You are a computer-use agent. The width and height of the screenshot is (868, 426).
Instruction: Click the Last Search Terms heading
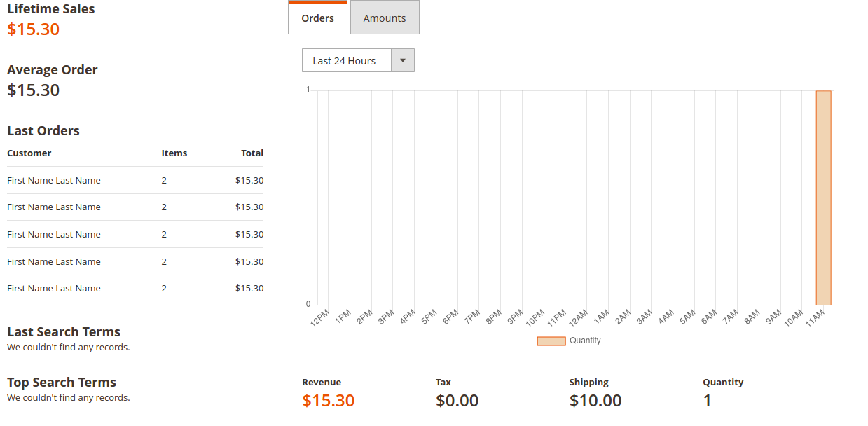[x=64, y=331]
